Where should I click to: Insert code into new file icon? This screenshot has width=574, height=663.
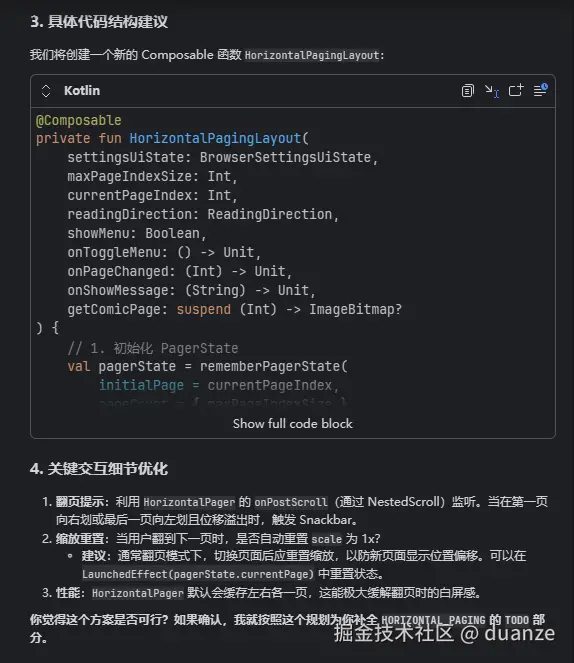pos(516,90)
